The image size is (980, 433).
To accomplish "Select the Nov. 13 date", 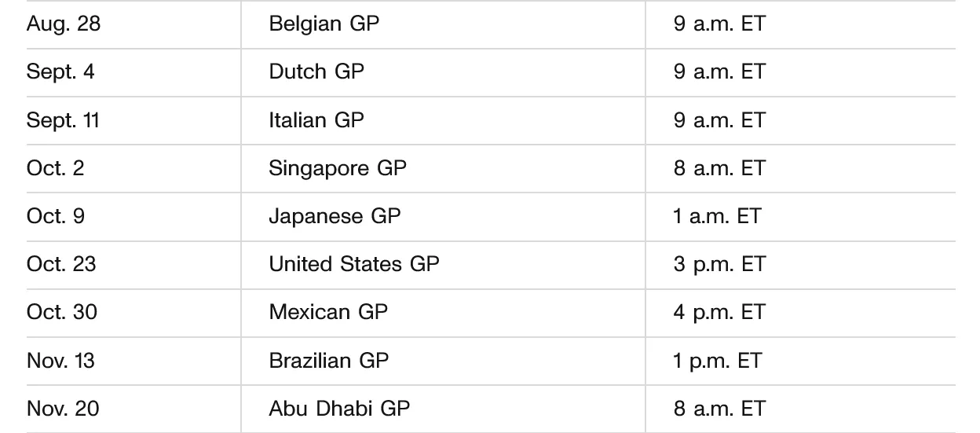I will point(60,361).
